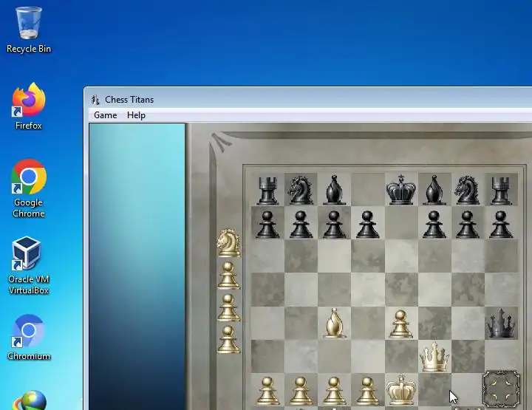Select the white pawn on c2
This screenshot has height=410, width=532.
[x=334, y=391]
